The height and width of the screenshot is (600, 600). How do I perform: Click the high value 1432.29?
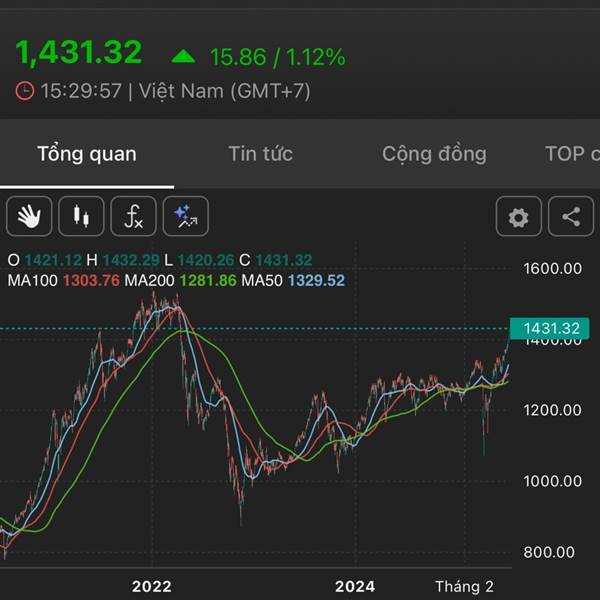point(131,260)
